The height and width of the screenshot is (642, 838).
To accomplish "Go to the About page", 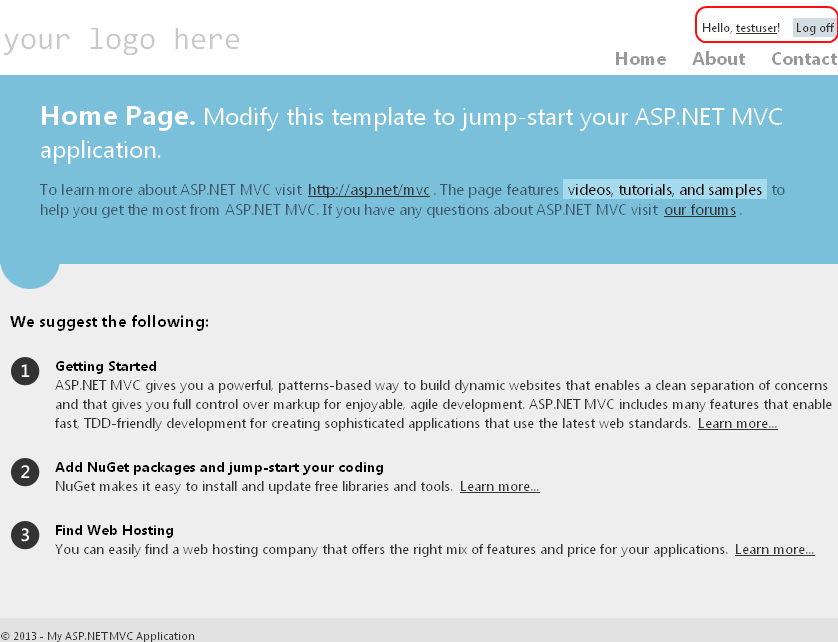I will [x=718, y=59].
